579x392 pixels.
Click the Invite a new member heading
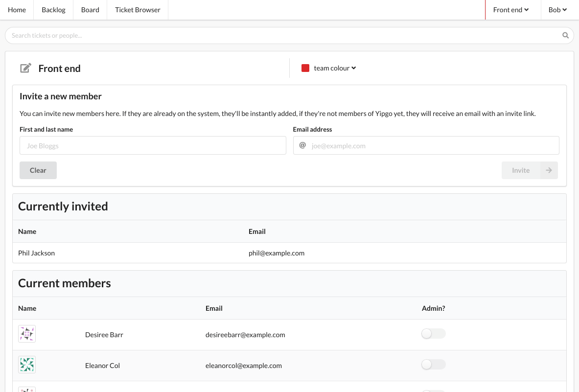tap(61, 96)
